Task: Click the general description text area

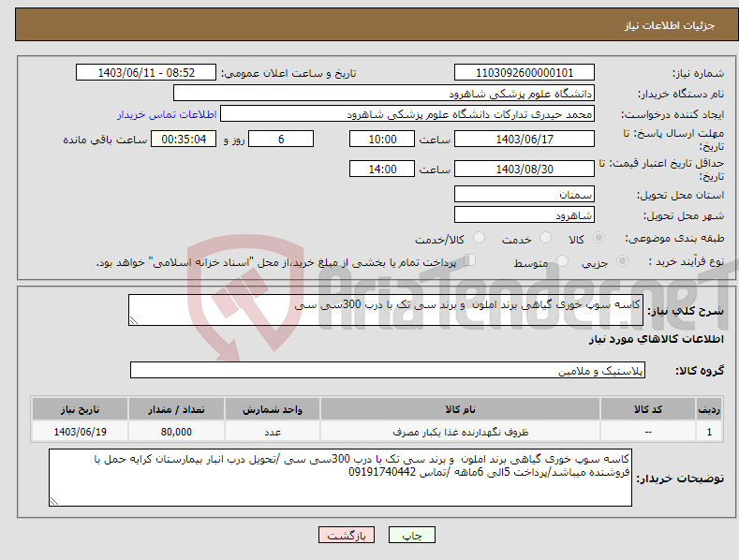Action: [386, 310]
